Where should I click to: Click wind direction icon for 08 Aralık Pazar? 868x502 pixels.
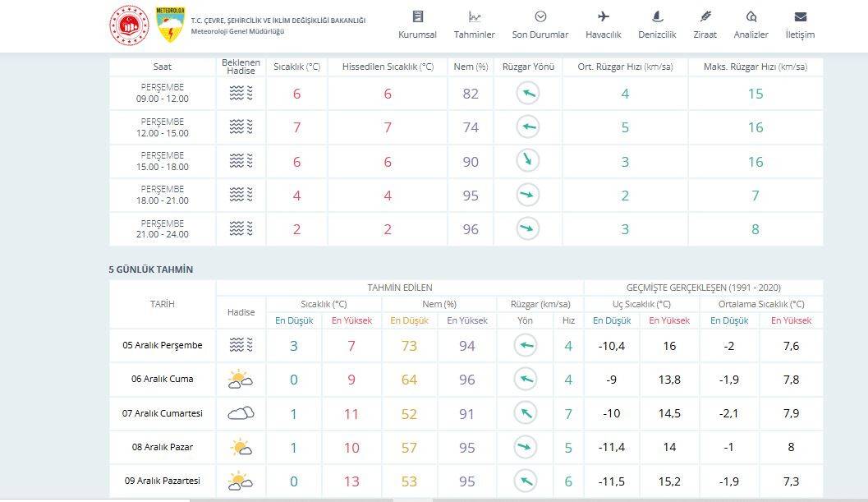[526, 448]
